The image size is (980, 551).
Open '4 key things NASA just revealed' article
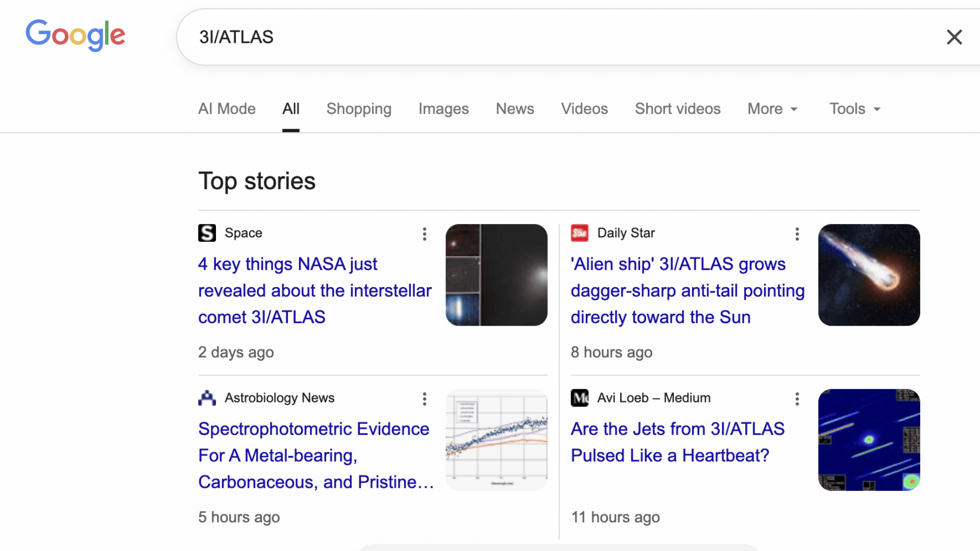314,291
